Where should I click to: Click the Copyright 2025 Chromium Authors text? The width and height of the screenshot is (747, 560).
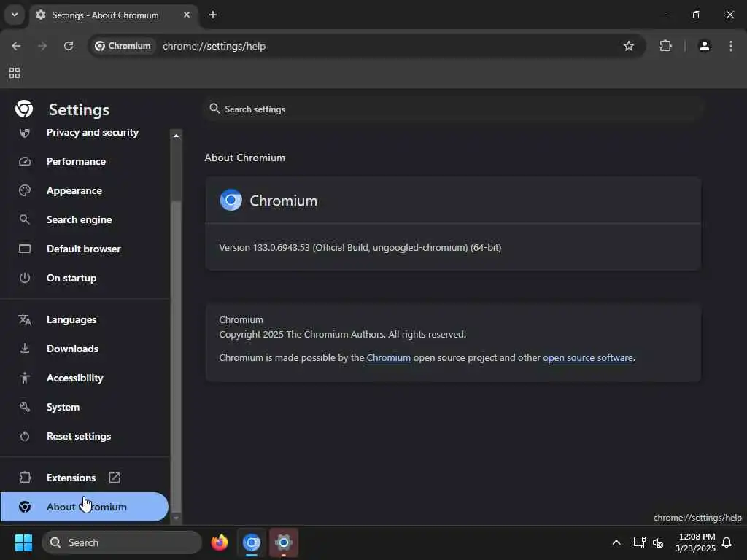(x=342, y=334)
